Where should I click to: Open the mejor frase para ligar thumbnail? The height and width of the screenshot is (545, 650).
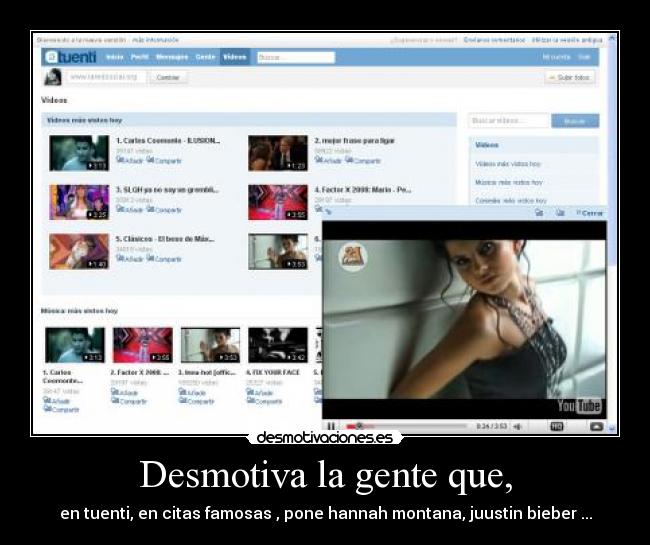coord(278,153)
